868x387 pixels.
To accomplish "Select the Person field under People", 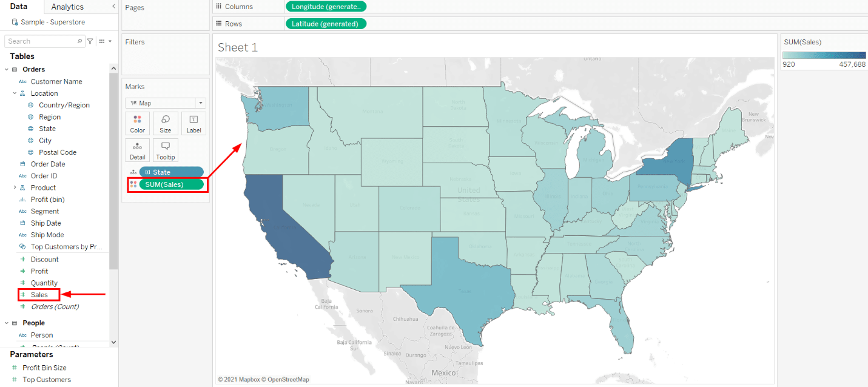I will 42,335.
